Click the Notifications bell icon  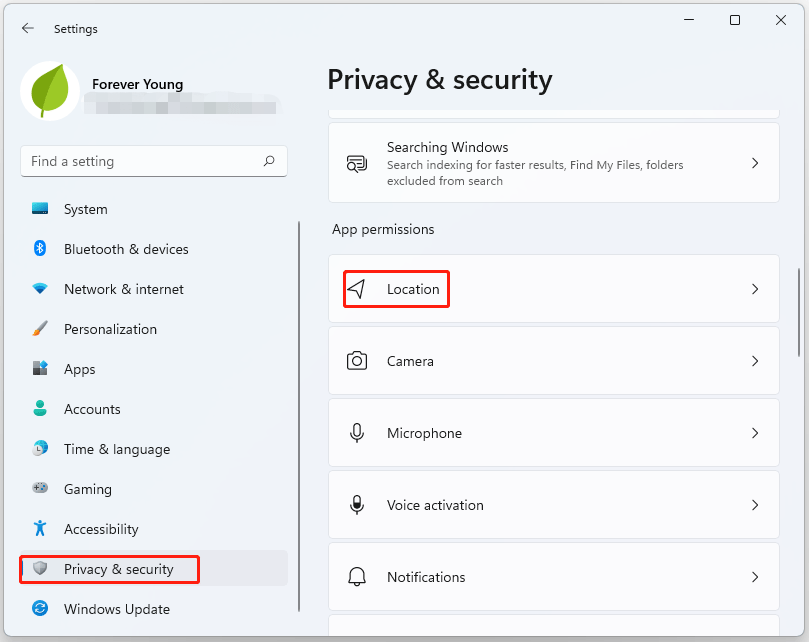pyautogui.click(x=357, y=576)
